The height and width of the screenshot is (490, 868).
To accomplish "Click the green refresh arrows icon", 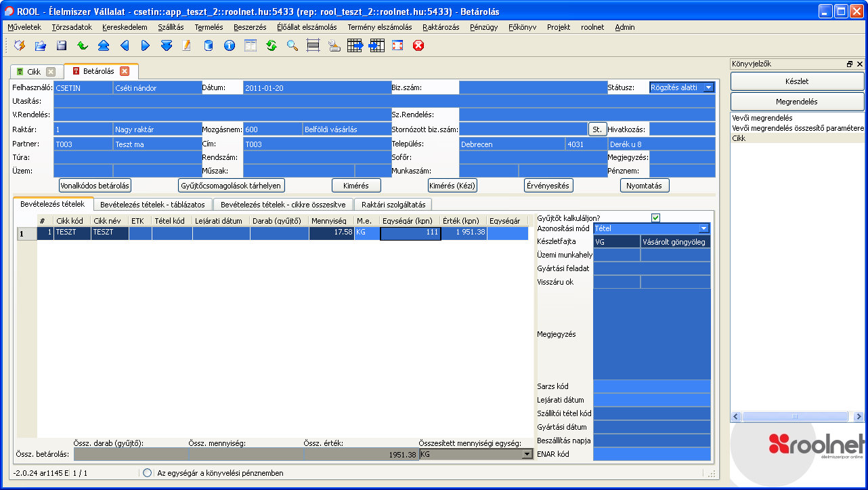I will [272, 45].
